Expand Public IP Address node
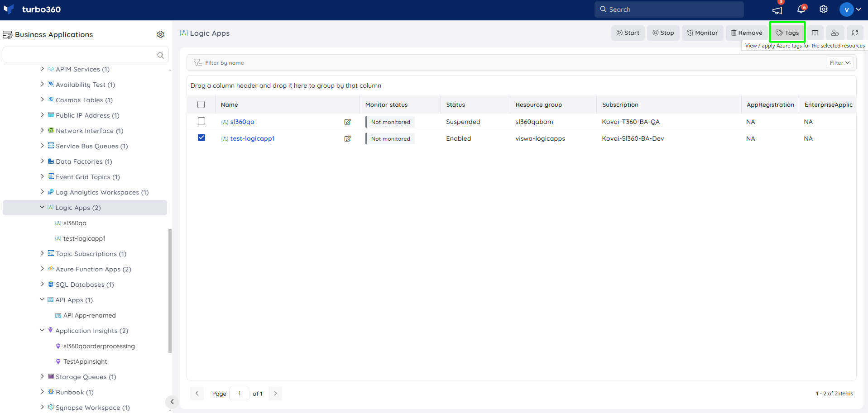Screen dimensions: 868x413 (x=43, y=115)
